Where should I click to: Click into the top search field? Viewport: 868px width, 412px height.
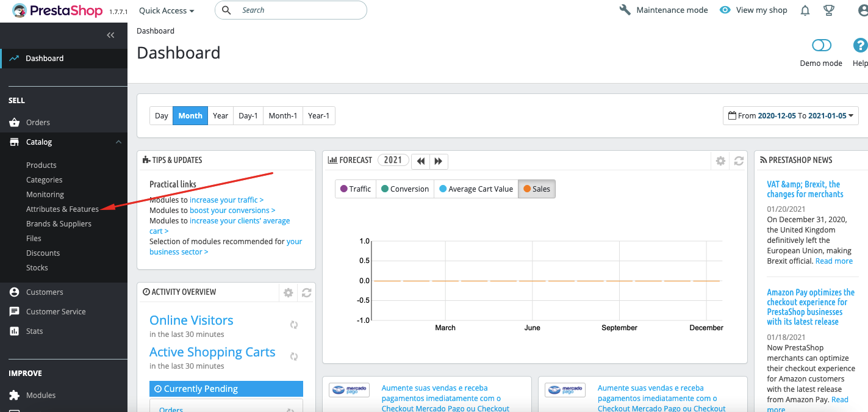point(299,10)
